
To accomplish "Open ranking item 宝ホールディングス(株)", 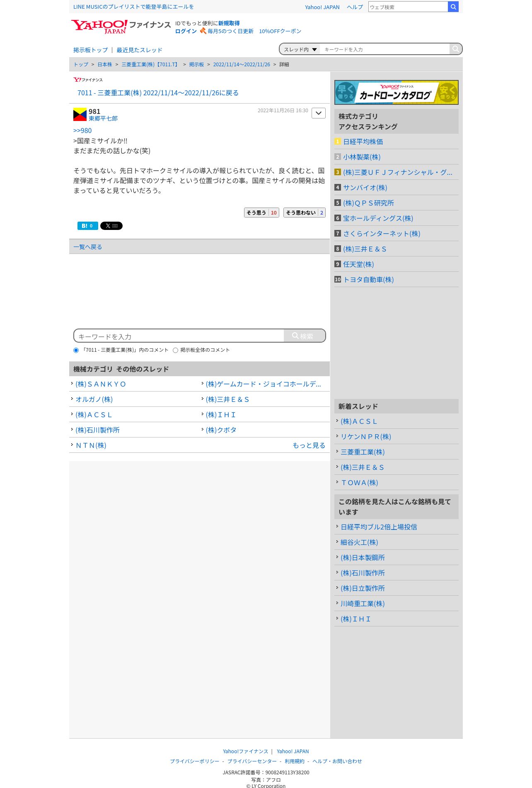I will [x=378, y=218].
